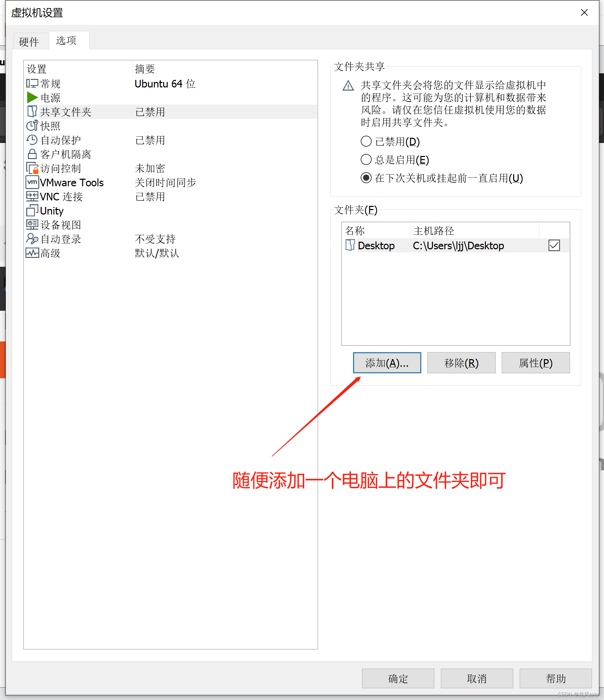The width and height of the screenshot is (604, 700).
Task: Click the 自动登录 autologin user icon
Action: [32, 239]
